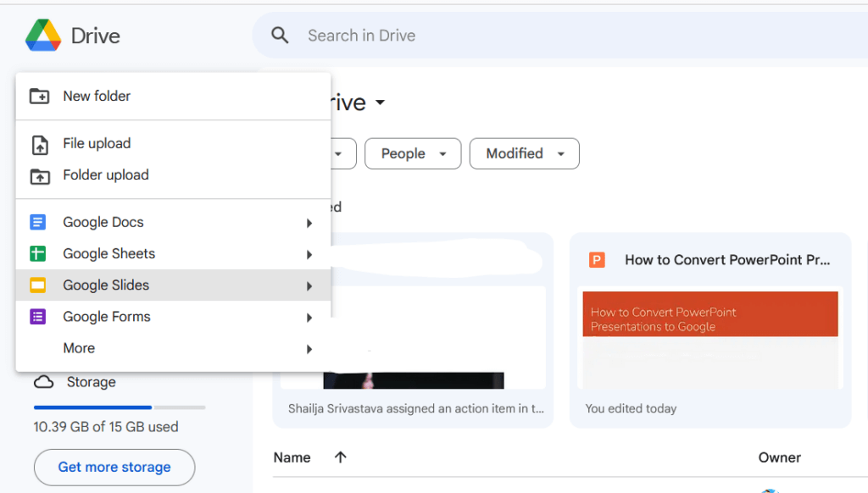Click the File upload icon

[40, 144]
